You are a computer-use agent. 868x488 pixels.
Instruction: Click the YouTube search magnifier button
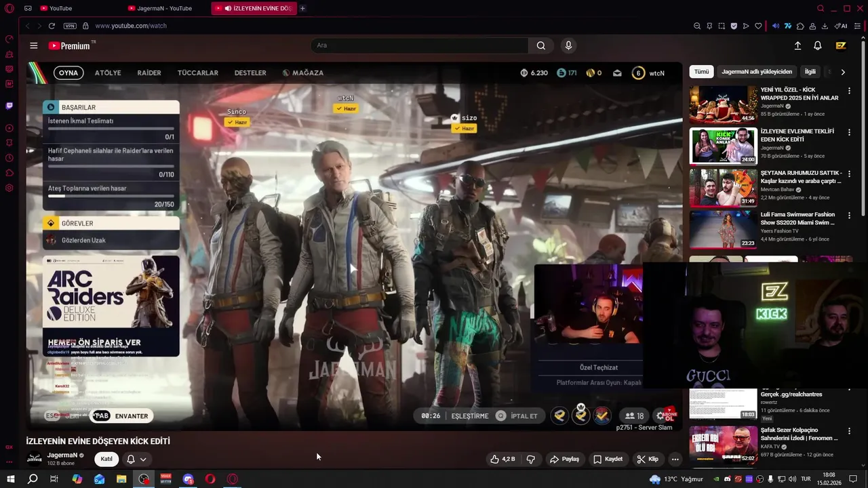pyautogui.click(x=540, y=45)
